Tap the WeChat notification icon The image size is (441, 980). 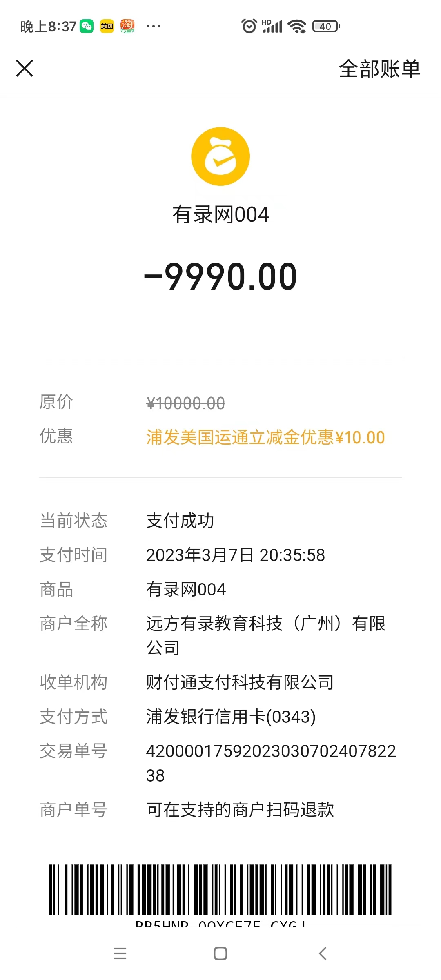(87, 27)
